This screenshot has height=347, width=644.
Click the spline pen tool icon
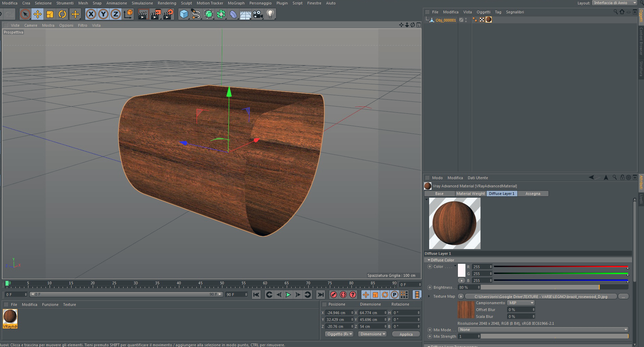[x=196, y=14]
